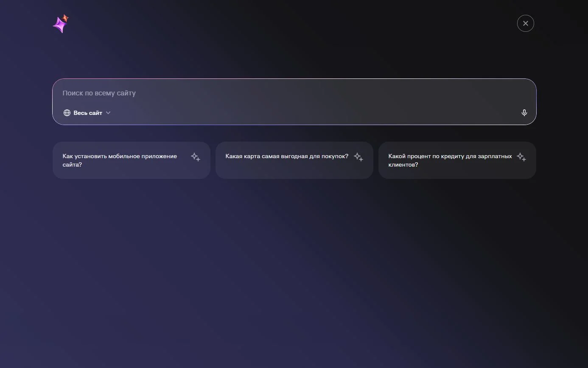Select suggestion about most profitable card
The image size is (588, 368).
pos(294,160)
